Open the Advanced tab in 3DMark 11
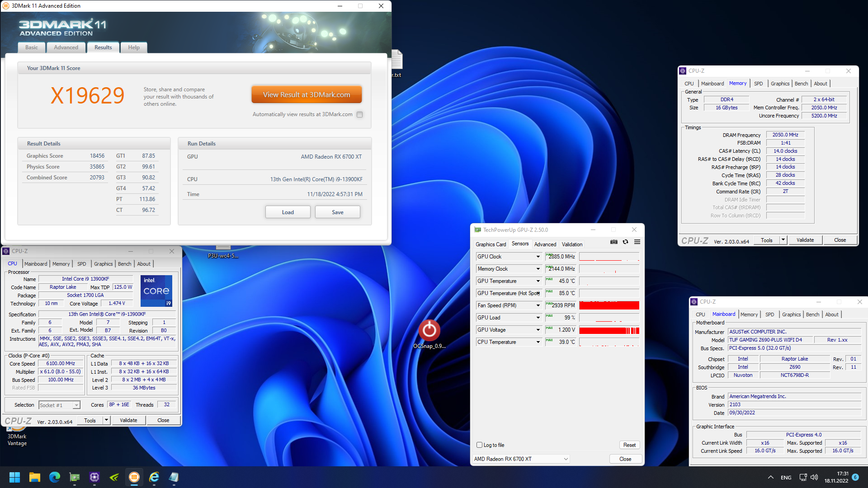The image size is (868, 488). point(66,47)
